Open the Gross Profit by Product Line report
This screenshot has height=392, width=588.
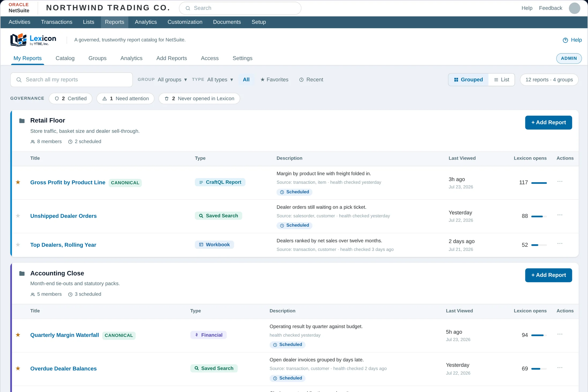pyautogui.click(x=68, y=182)
